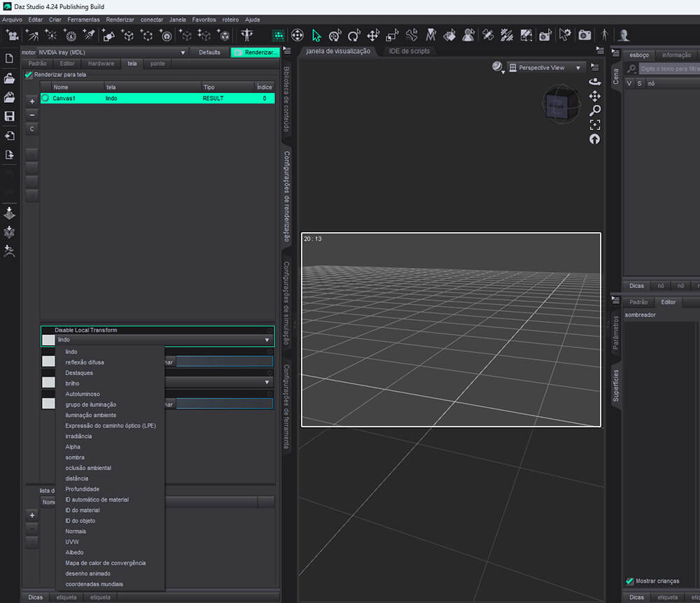
Task: Choose Destaques from the canvas type list
Action: tap(79, 373)
